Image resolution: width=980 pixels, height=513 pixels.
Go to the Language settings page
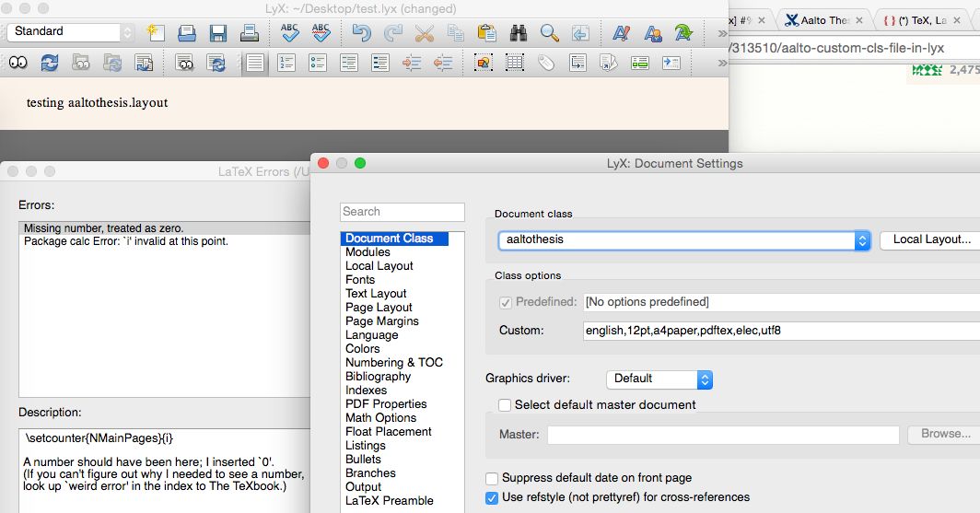coord(371,335)
